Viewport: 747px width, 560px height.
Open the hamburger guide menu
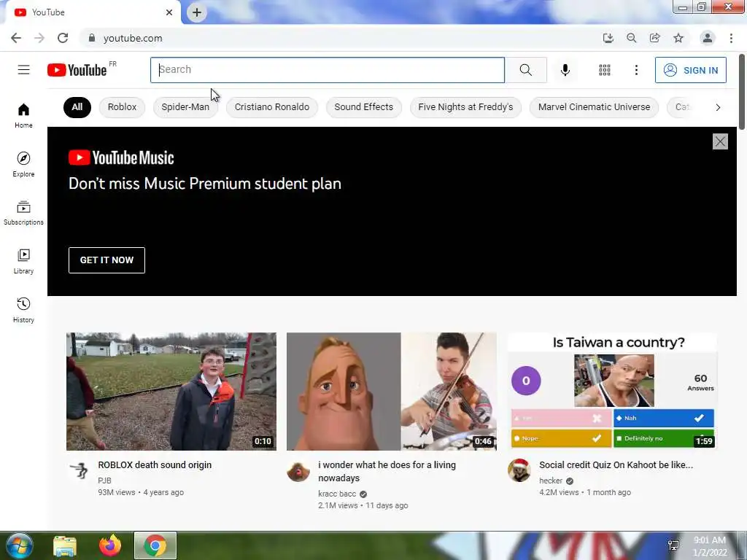click(24, 70)
